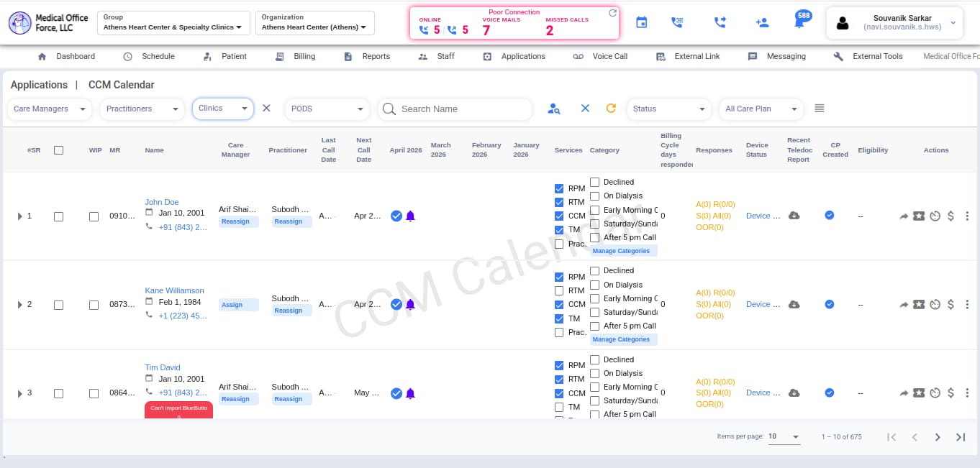The height and width of the screenshot is (468, 980).
Task: Click the call forwarding phone icon
Action: click(720, 22)
